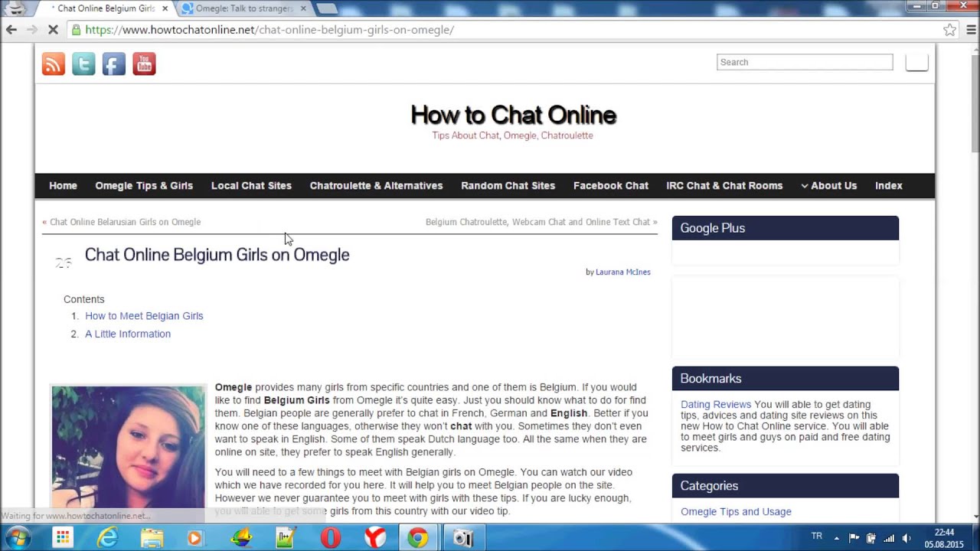Select Chrome icon in taskbar
The image size is (980, 551).
[x=417, y=538]
